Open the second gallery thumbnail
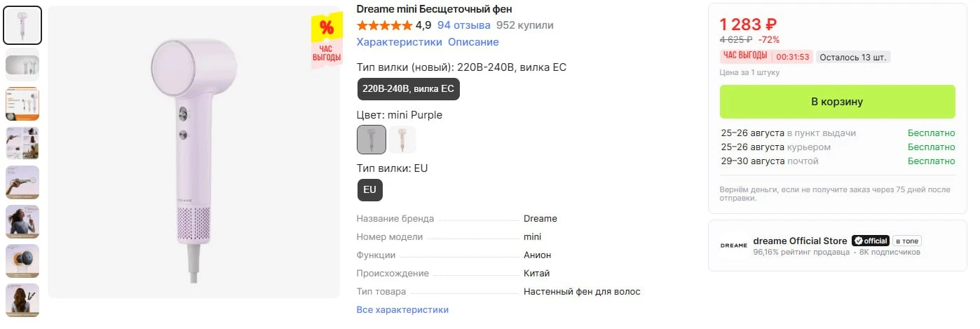Viewport: 980px width, 329px height. click(x=22, y=65)
